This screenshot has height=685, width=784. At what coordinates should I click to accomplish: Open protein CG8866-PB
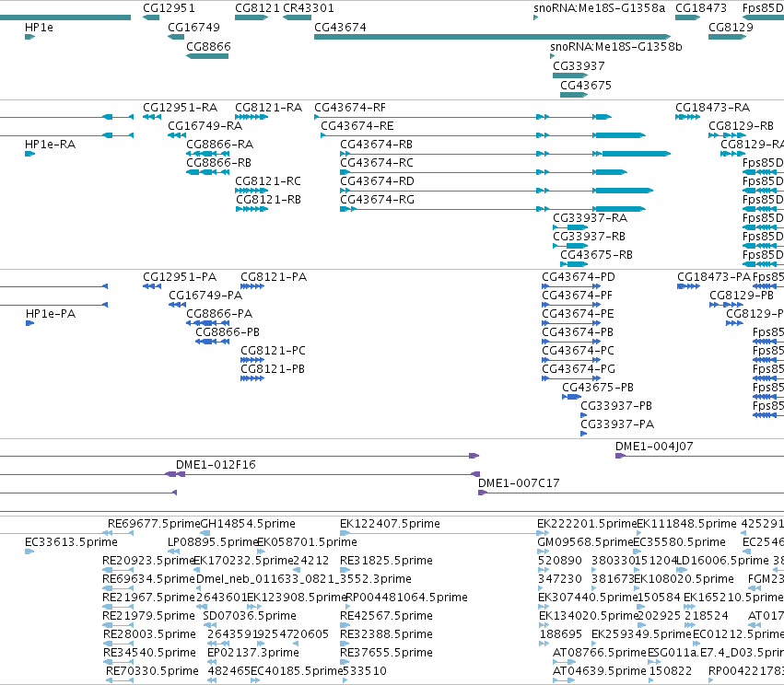click(212, 342)
